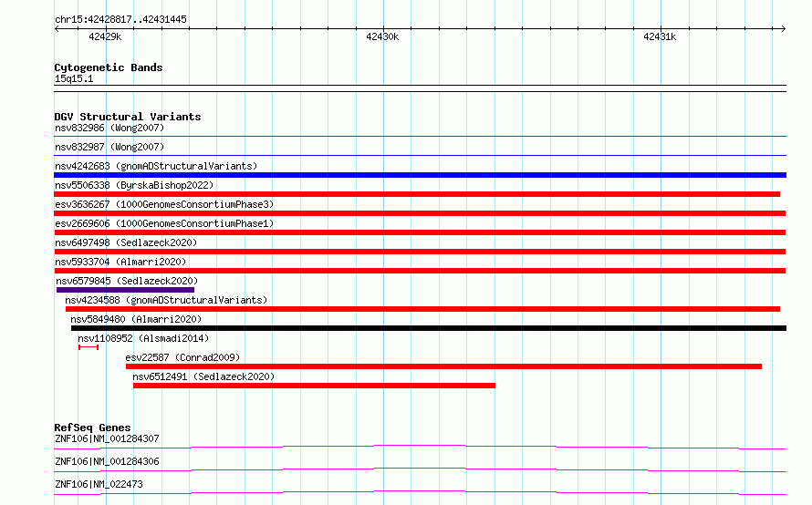Open nsv6579845 (Sedlazeck2020) label
812x505 pixels.
click(127, 281)
